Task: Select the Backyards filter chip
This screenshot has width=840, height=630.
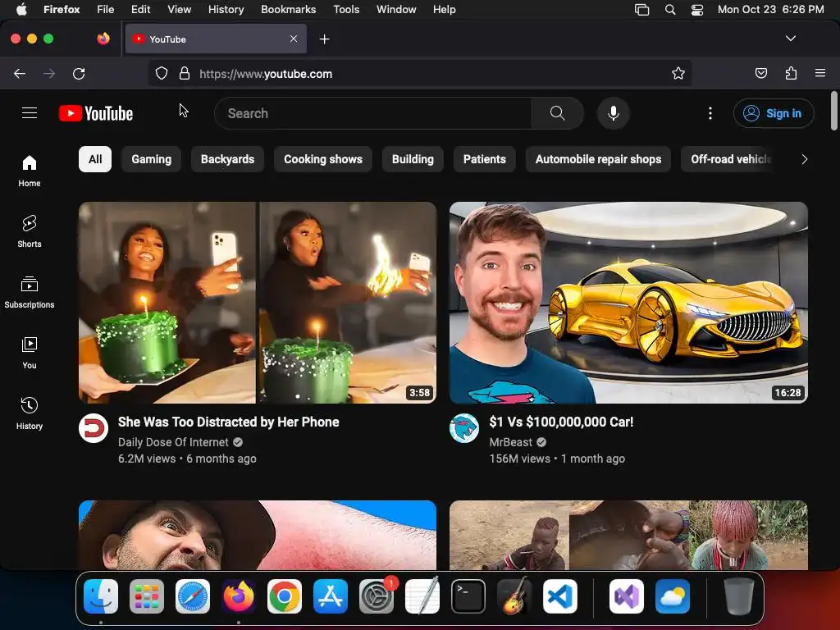Action: 228,159
